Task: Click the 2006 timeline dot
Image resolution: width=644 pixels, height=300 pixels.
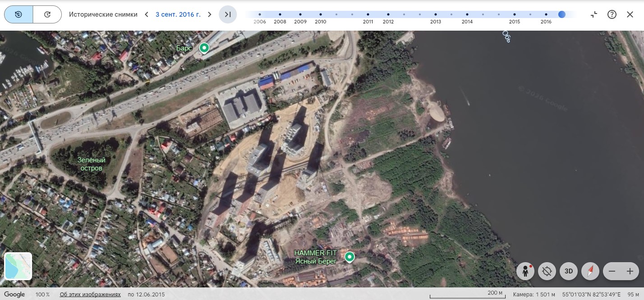Action: pos(260,14)
